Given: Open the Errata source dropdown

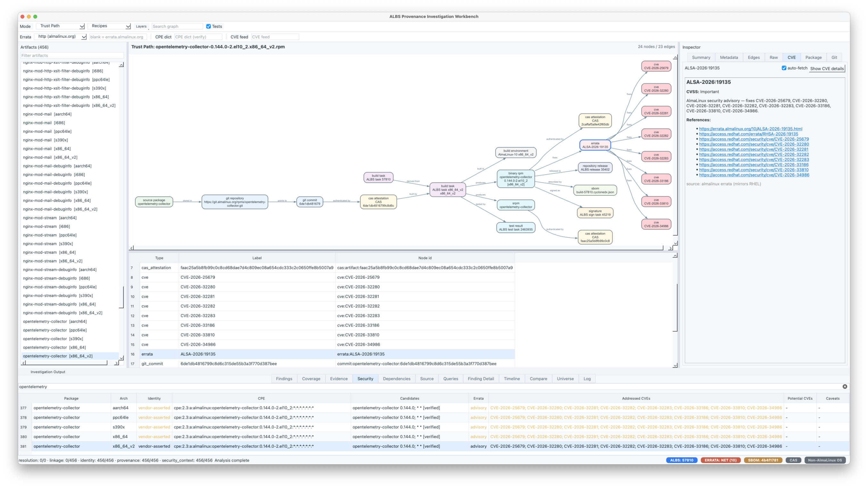Looking at the screenshot, I should pyautogui.click(x=61, y=36).
